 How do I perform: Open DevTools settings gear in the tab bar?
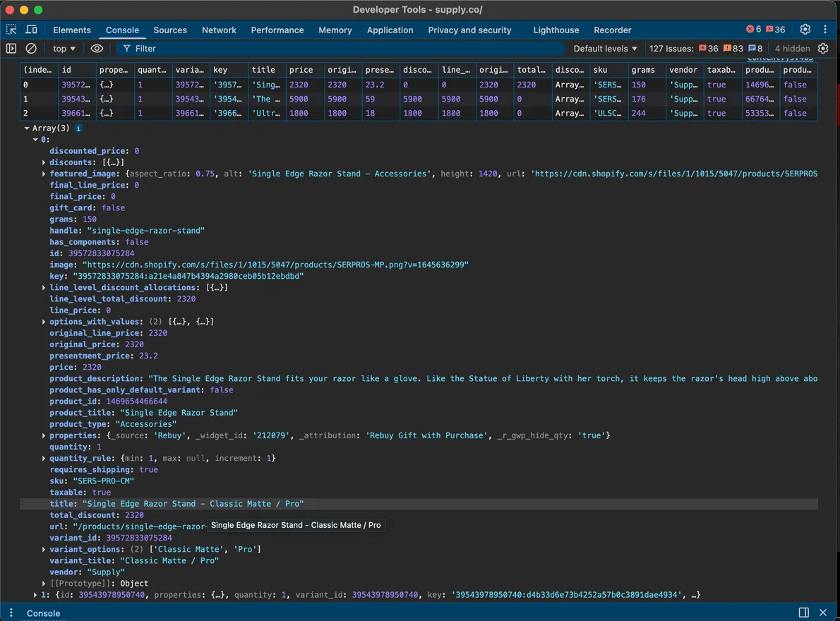click(805, 30)
